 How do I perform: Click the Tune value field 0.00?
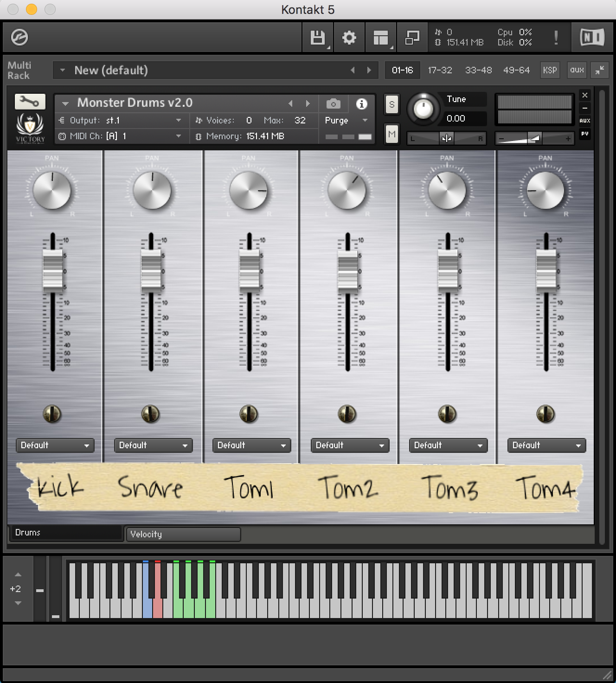[465, 118]
